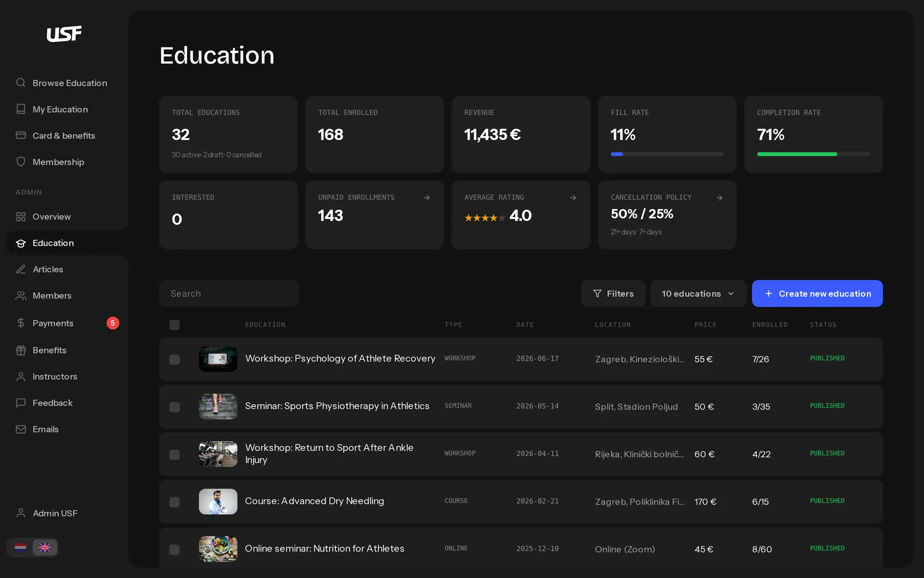
Task: Click the Feedback chat bubble icon
Action: tap(21, 403)
